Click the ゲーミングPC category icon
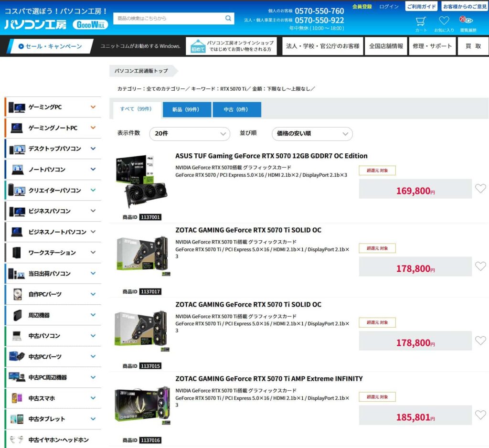Viewport: 489px width, 448px height. click(x=17, y=107)
